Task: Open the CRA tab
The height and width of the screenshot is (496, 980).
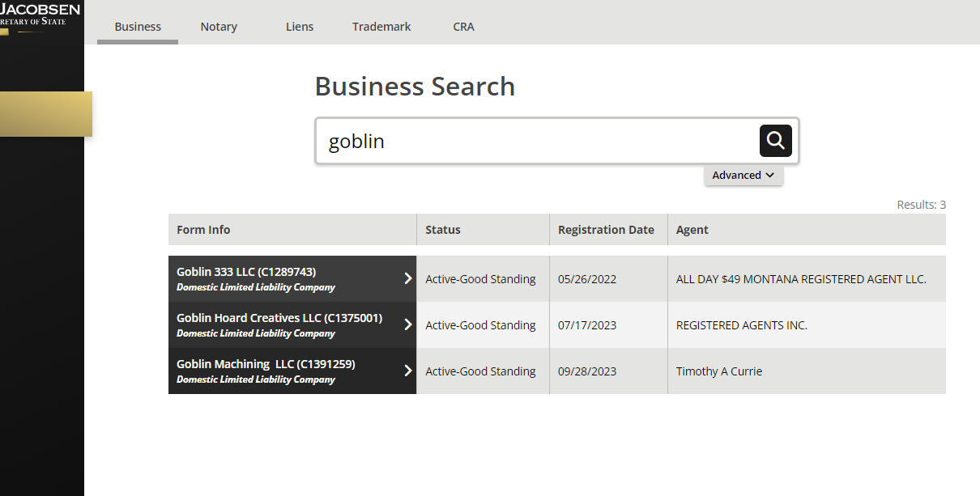Action: tap(463, 27)
